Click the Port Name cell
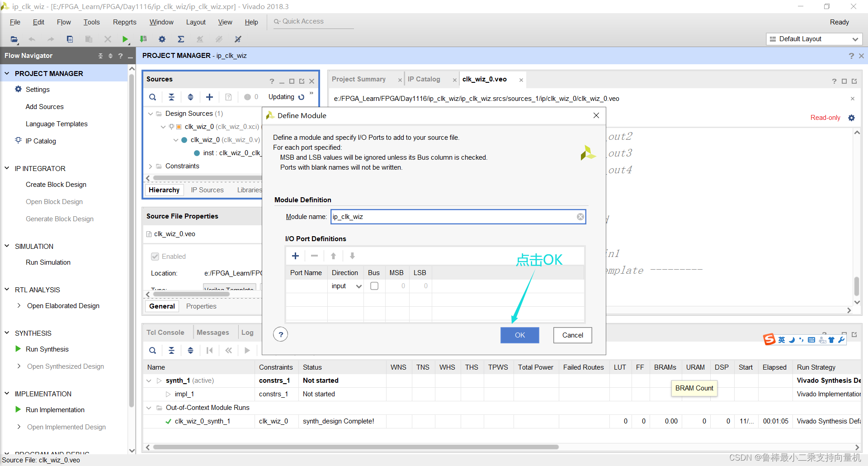868x466 pixels. [307, 286]
